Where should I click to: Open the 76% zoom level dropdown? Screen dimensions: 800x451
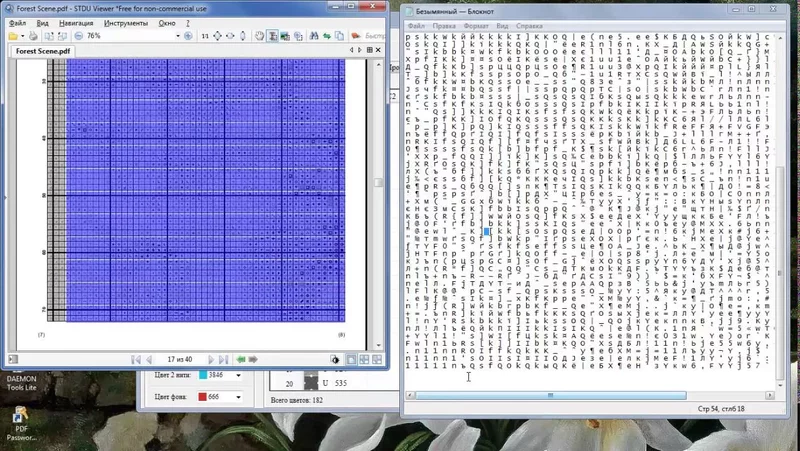coord(178,36)
